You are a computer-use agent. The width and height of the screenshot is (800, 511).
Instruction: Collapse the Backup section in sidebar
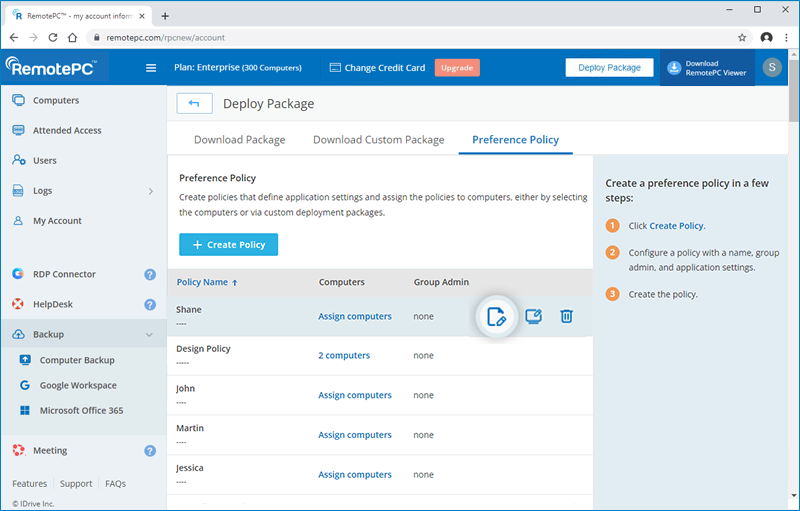point(150,335)
